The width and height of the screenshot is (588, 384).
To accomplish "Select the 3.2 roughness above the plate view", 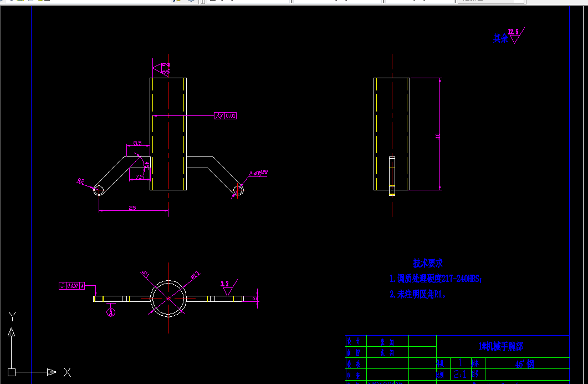I will (224, 284).
